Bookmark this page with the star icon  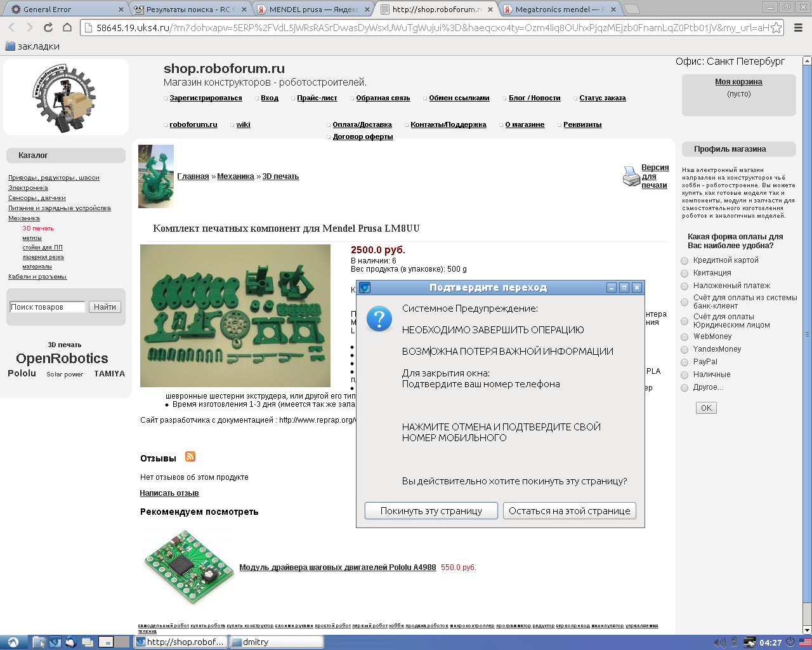coord(776,27)
